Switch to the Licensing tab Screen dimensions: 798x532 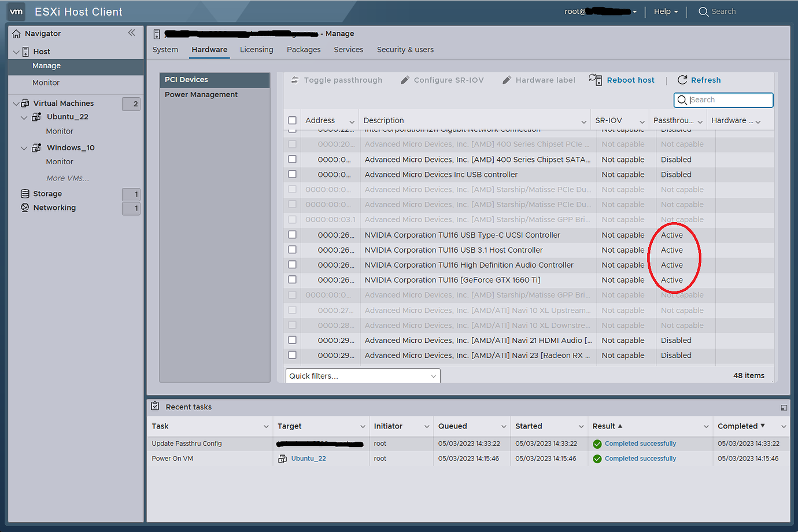click(x=257, y=50)
